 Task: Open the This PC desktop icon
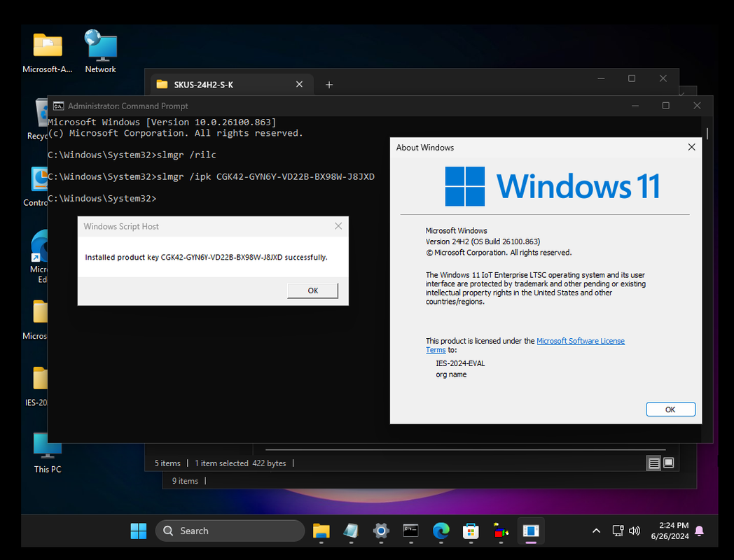click(48, 452)
